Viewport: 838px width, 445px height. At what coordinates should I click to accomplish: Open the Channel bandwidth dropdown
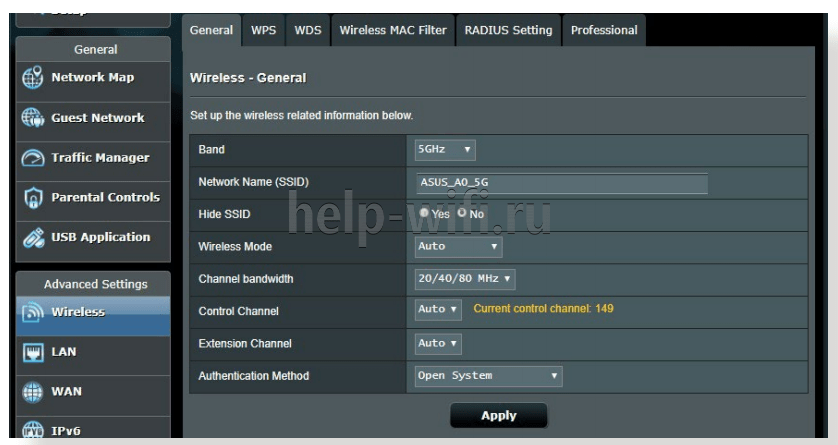(465, 278)
